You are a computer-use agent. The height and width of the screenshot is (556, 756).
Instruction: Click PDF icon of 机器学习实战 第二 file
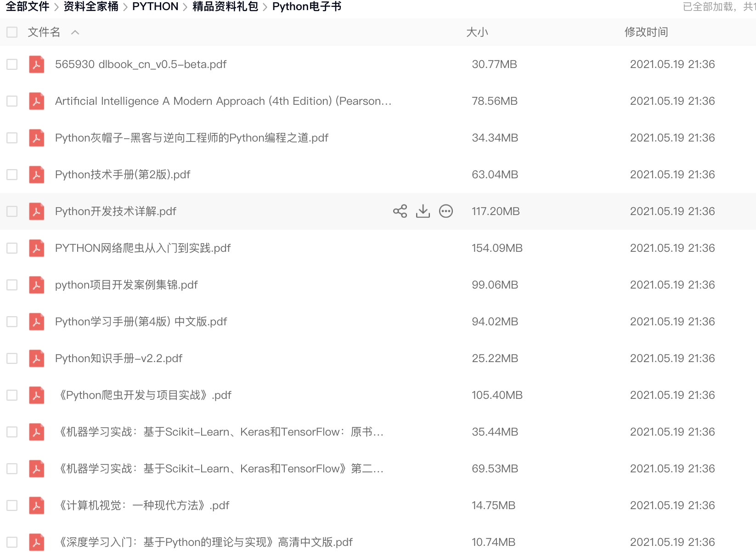[x=37, y=469]
